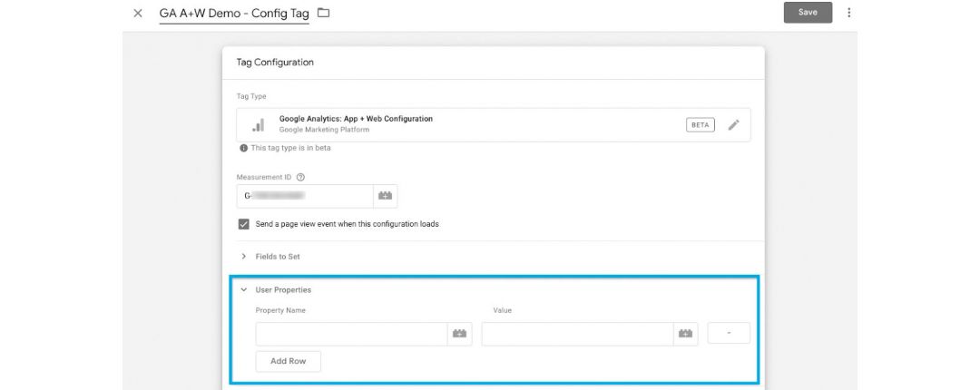Remove the user property row with minus button

coord(729,333)
